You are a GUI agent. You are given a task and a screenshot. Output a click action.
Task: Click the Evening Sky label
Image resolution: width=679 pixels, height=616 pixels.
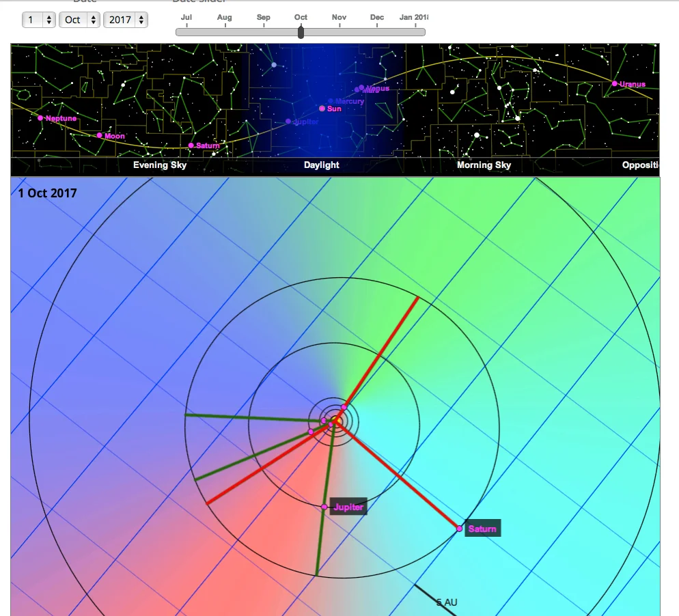click(160, 165)
